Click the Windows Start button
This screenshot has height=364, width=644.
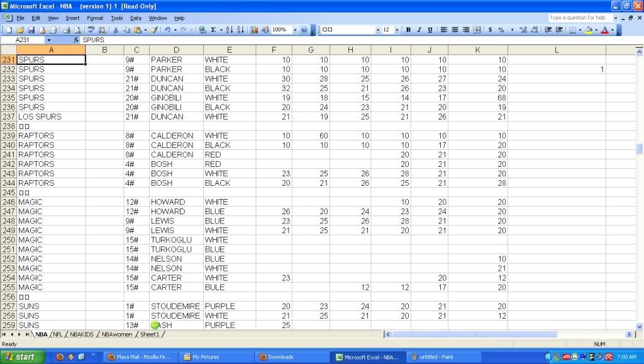click(x=21, y=357)
